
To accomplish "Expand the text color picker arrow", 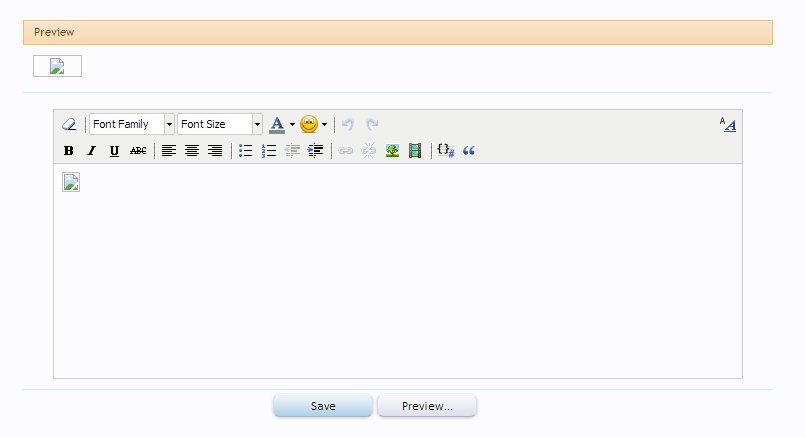I will point(292,124).
